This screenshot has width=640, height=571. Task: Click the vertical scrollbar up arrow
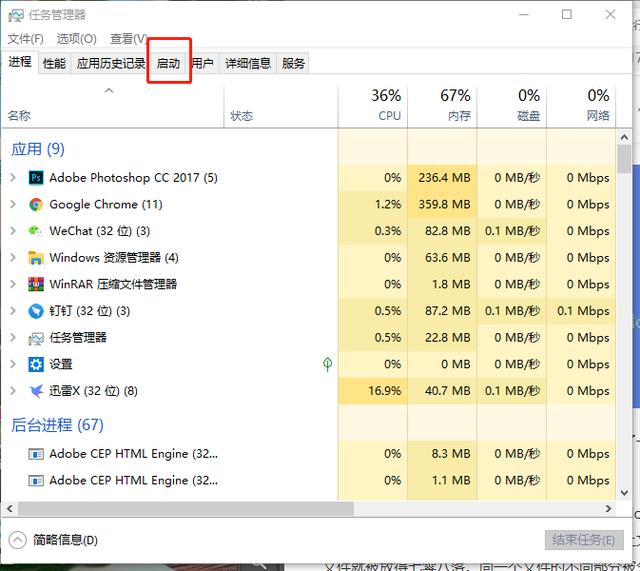(624, 137)
